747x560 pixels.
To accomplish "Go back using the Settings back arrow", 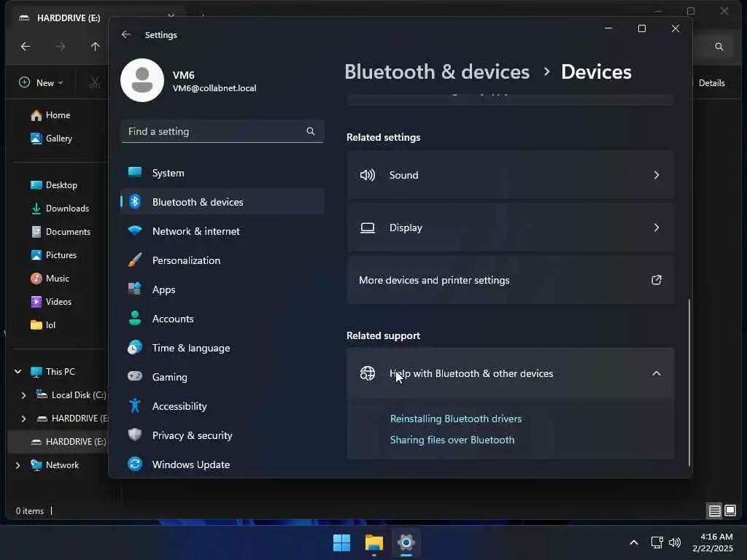I will point(125,35).
